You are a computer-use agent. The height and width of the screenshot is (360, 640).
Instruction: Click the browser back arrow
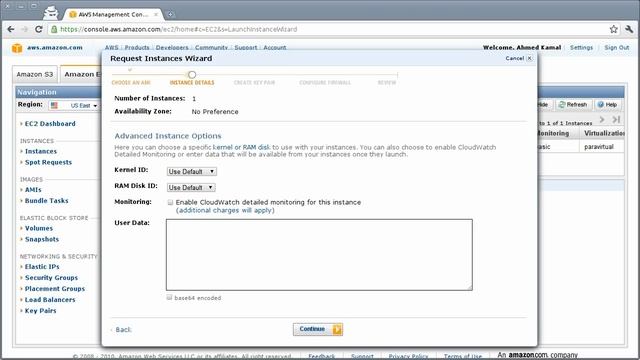pos(11,29)
